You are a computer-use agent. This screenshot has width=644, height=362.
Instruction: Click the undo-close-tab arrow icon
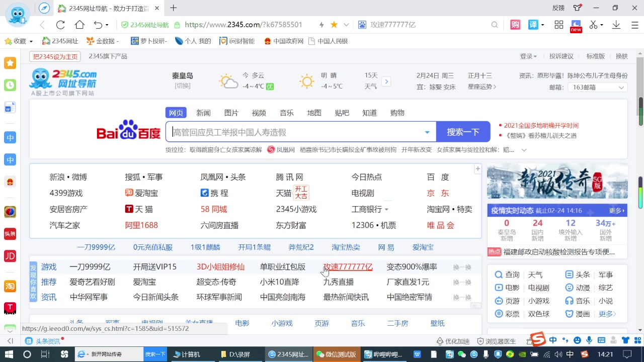click(x=98, y=25)
